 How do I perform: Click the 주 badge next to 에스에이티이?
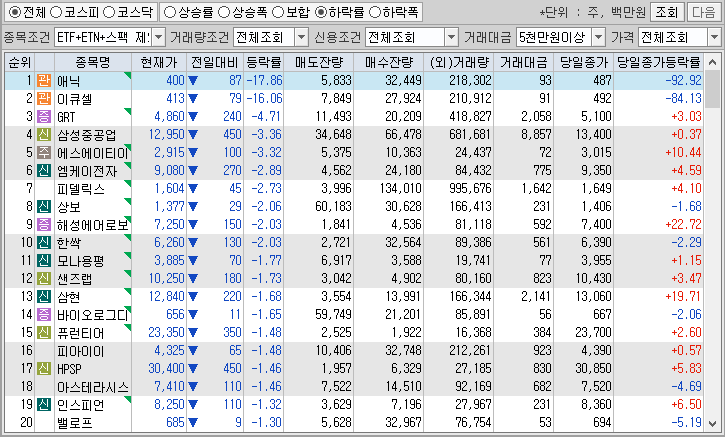44,153
